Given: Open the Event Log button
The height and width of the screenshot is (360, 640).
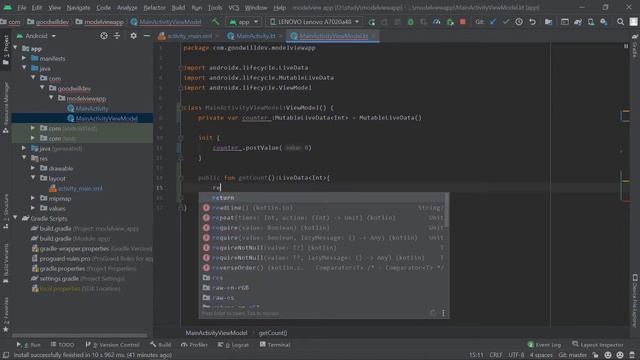Looking at the screenshot, I should pos(544,345).
